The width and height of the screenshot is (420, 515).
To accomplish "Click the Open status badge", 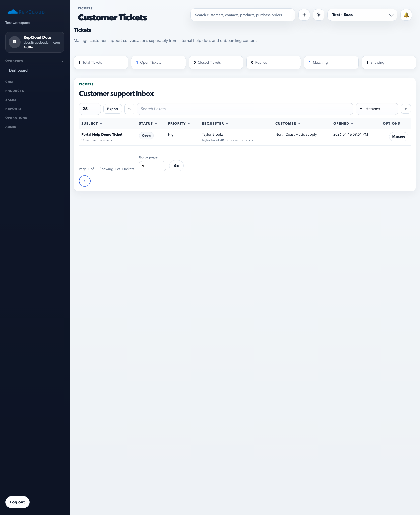I will pyautogui.click(x=146, y=136).
